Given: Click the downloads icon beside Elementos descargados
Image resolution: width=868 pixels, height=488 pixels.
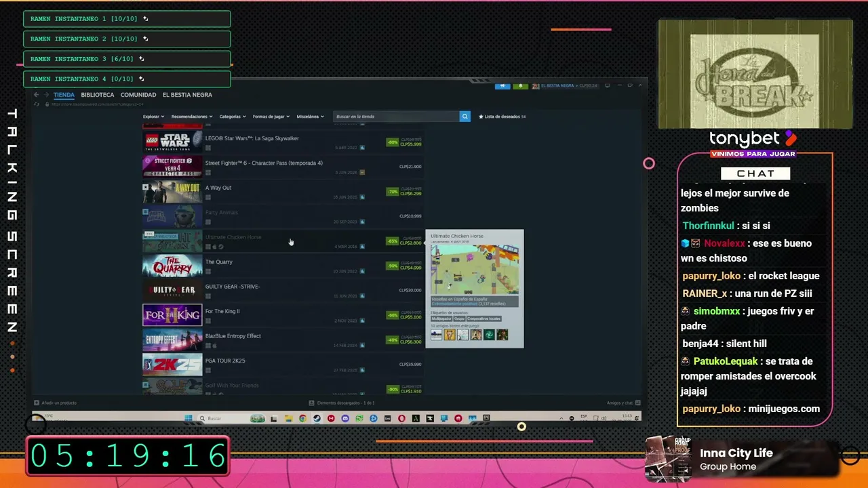Looking at the screenshot, I should [x=311, y=403].
